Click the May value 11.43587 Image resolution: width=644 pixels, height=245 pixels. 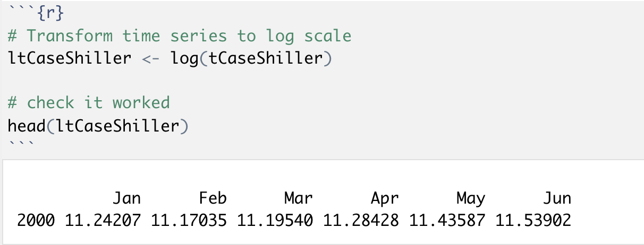click(x=447, y=220)
